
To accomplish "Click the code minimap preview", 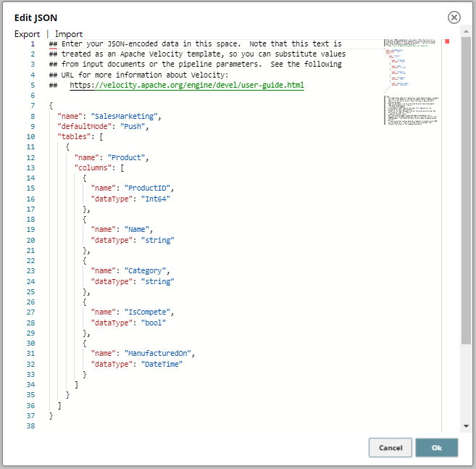I will (x=412, y=82).
